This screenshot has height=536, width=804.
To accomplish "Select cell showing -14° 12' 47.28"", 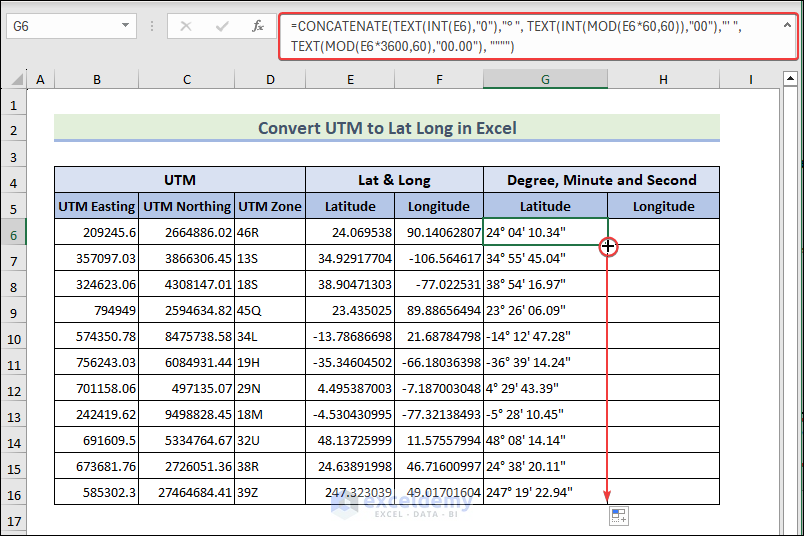I will [x=546, y=336].
